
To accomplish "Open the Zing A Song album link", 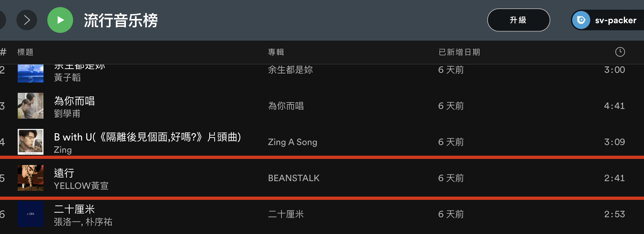I will 292,142.
